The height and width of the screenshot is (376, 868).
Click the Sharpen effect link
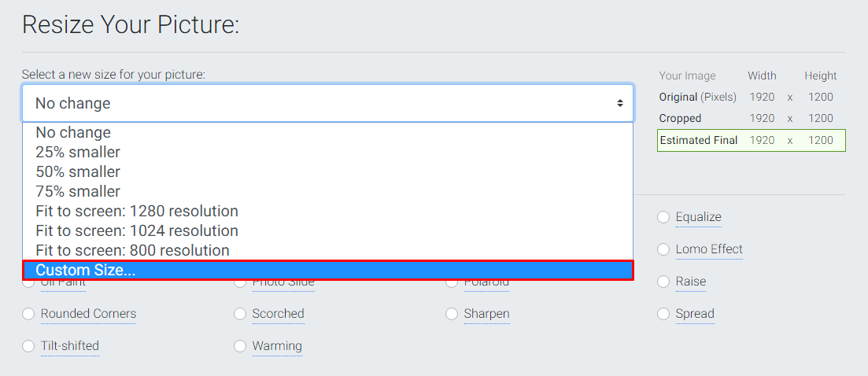486,314
